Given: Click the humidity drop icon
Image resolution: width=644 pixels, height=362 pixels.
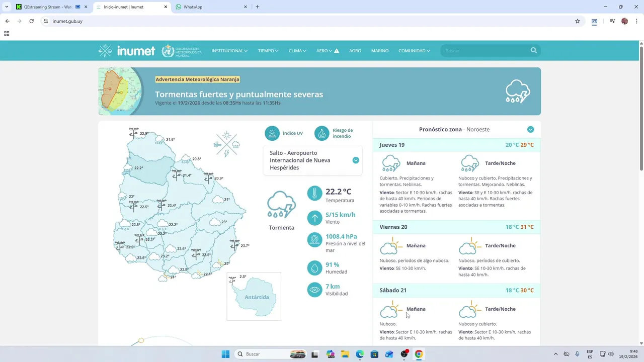Looking at the screenshot, I should [x=314, y=268].
